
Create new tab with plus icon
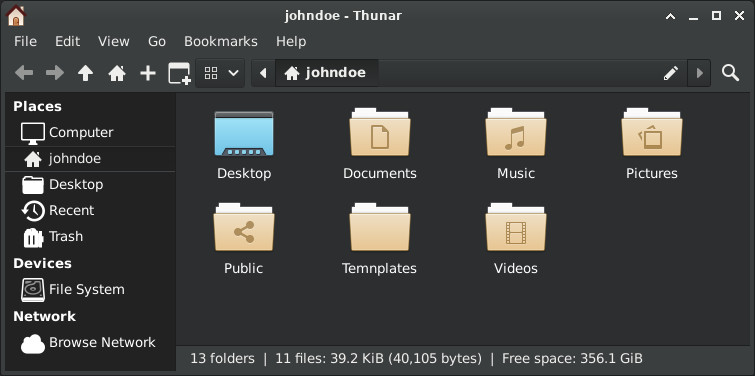tap(148, 73)
